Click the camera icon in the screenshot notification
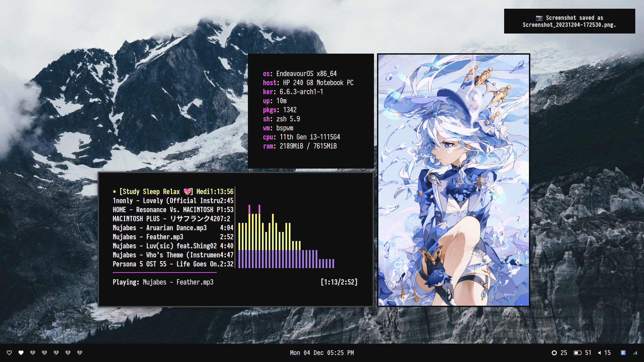644x362 pixels. coord(539,18)
